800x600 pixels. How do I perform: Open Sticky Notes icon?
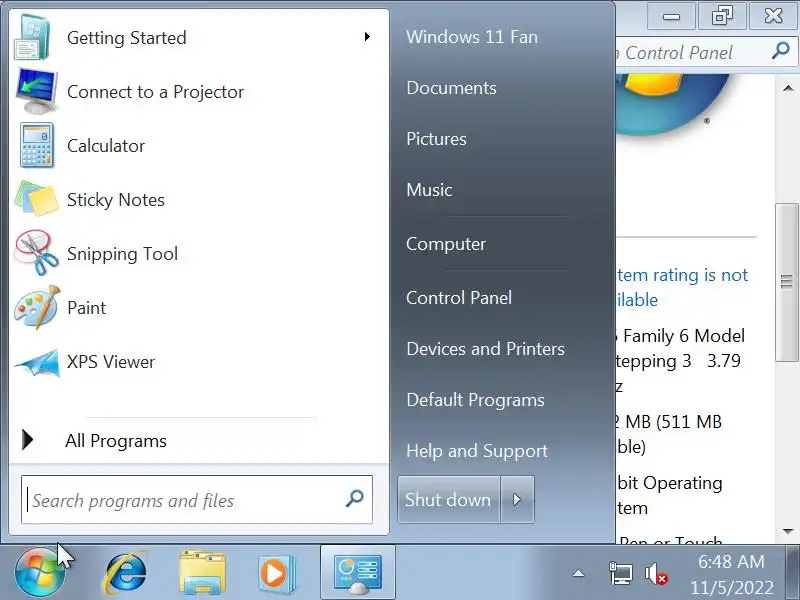pos(36,199)
